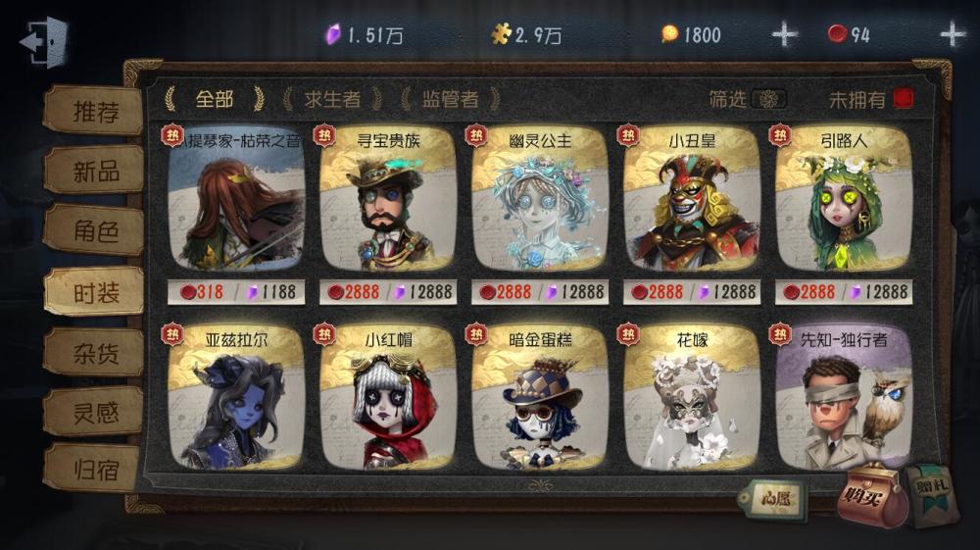The height and width of the screenshot is (550, 980).
Task: Go to the 归宿 sidebar section
Action: pos(94,469)
